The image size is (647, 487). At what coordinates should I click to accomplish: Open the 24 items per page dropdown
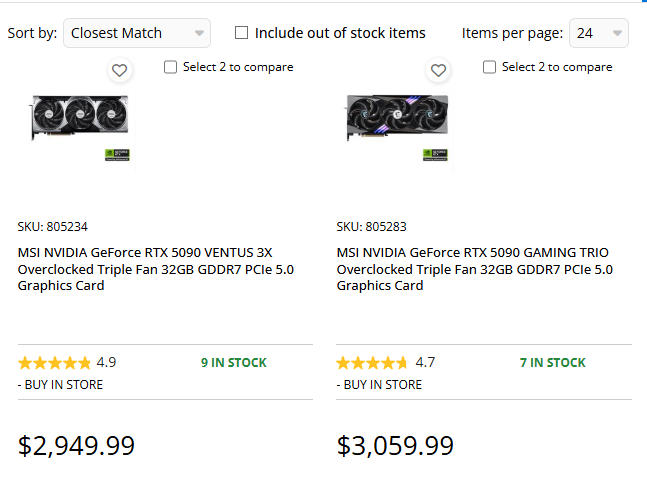coord(598,33)
